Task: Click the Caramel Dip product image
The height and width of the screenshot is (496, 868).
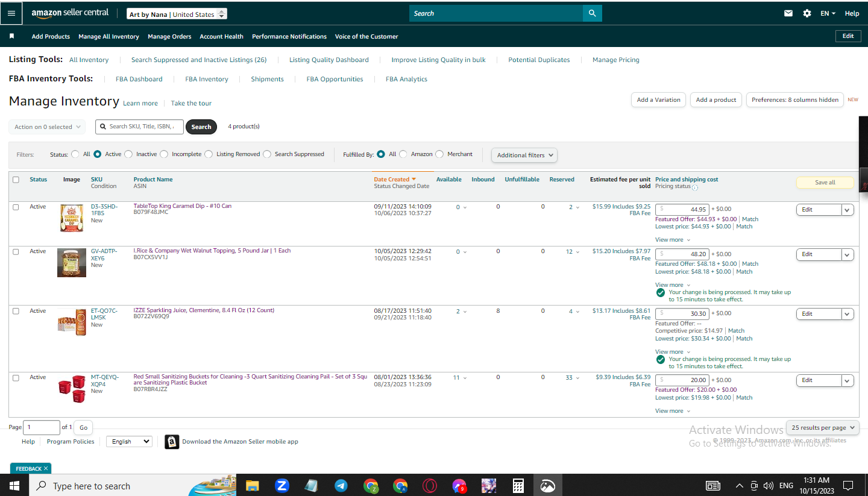Action: click(72, 218)
